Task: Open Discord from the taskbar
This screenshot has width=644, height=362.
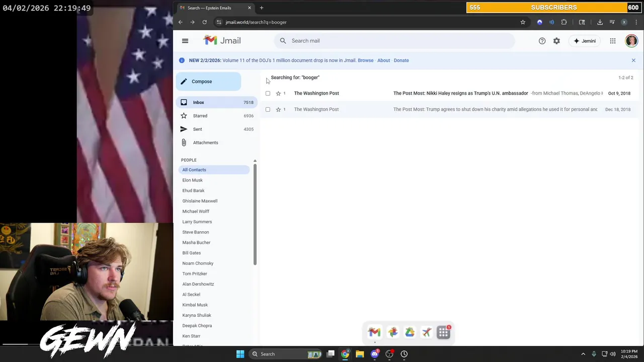Action: coord(374,354)
